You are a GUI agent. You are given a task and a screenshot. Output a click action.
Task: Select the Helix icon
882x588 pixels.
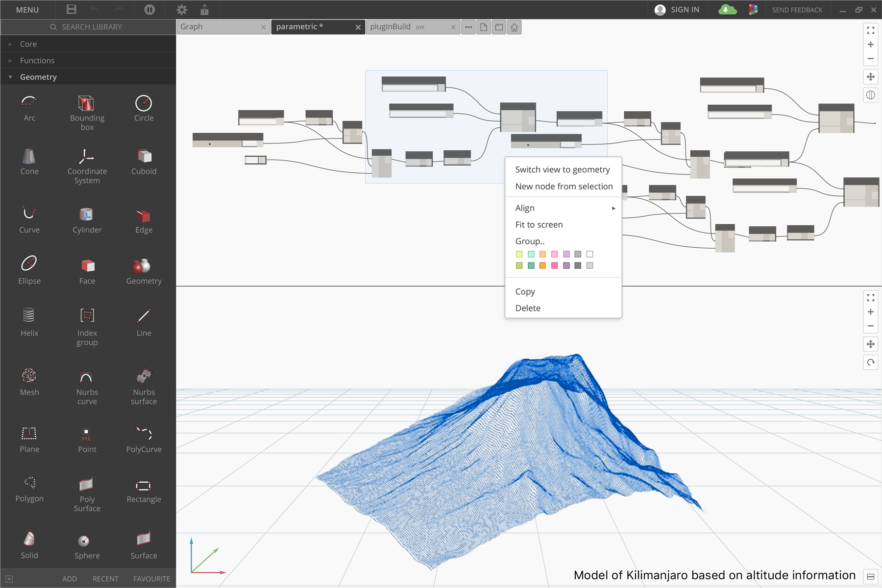tap(29, 315)
